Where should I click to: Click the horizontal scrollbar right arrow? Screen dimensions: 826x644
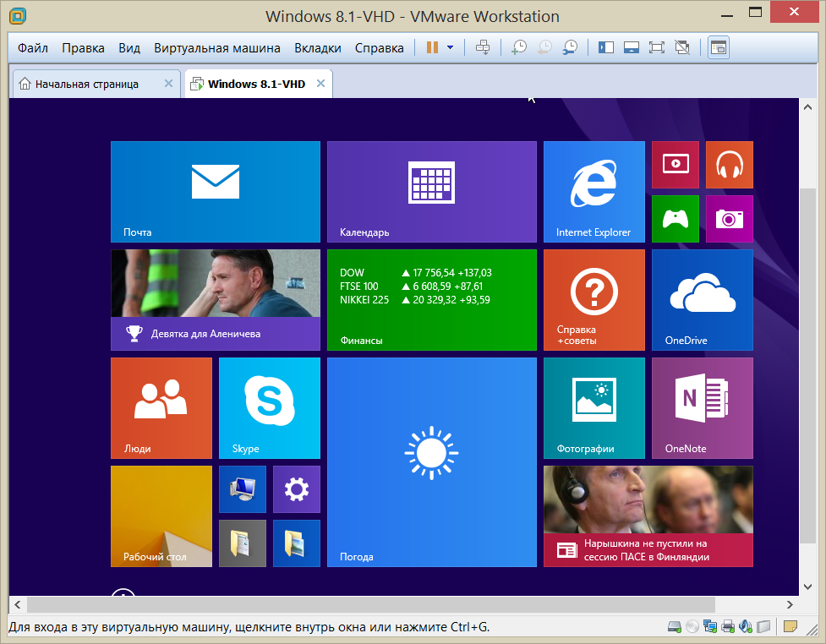click(790, 604)
